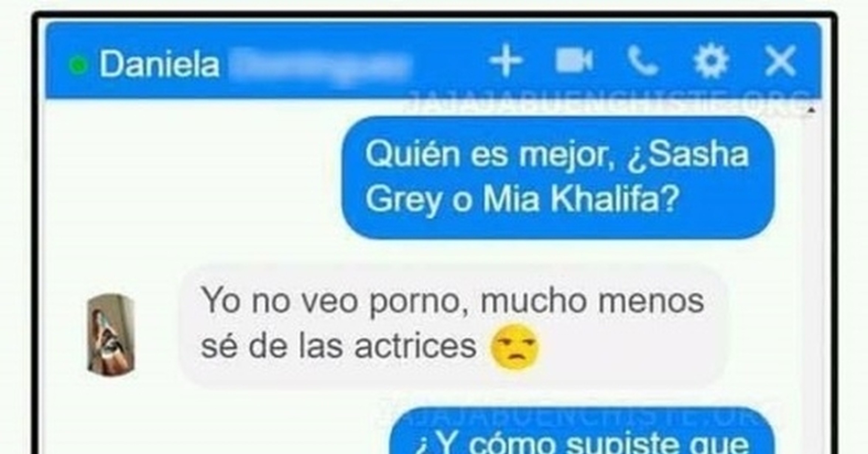
Task: Open Daniela's profile from header name
Action: coord(160,64)
